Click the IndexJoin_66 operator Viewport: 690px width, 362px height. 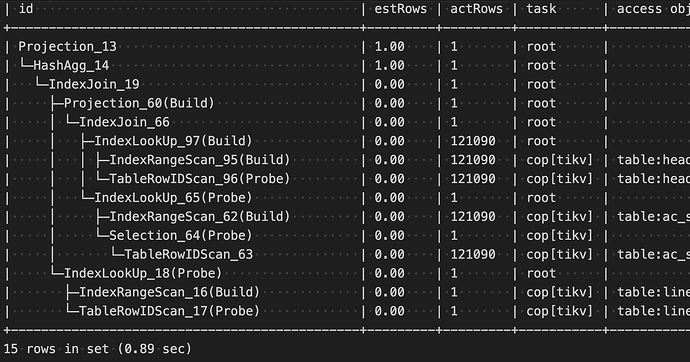(125, 122)
